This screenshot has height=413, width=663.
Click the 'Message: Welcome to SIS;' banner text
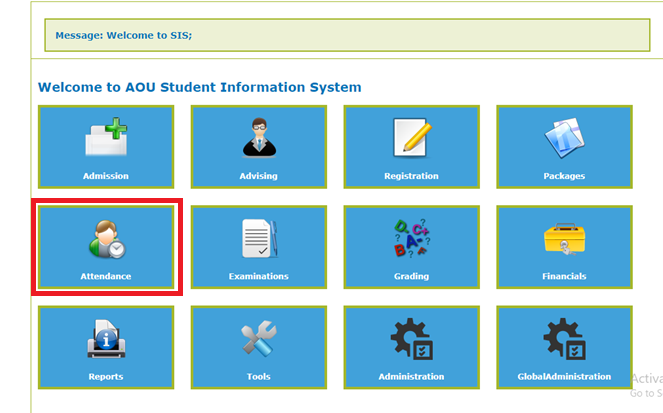point(123,35)
